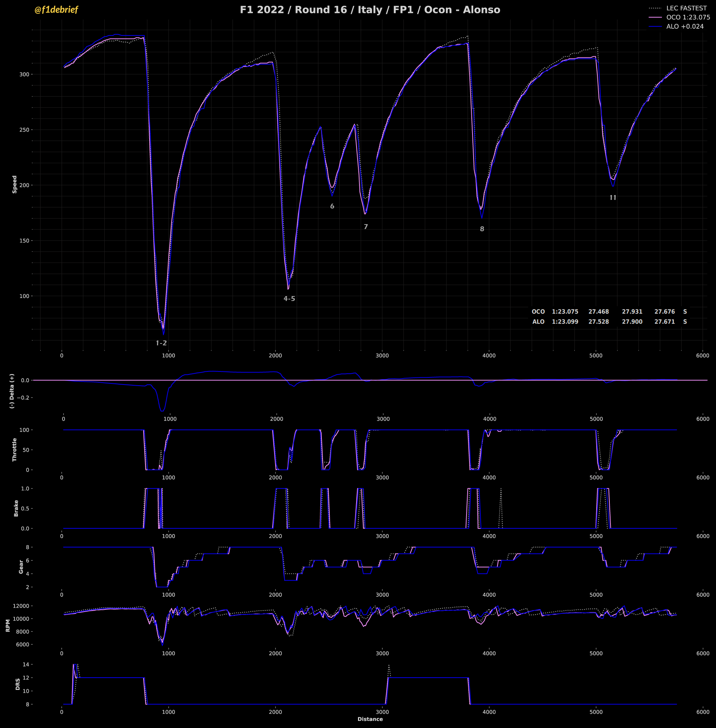This screenshot has width=716, height=728.
Task: Click the corner label 1-2 marker
Action: point(161,343)
